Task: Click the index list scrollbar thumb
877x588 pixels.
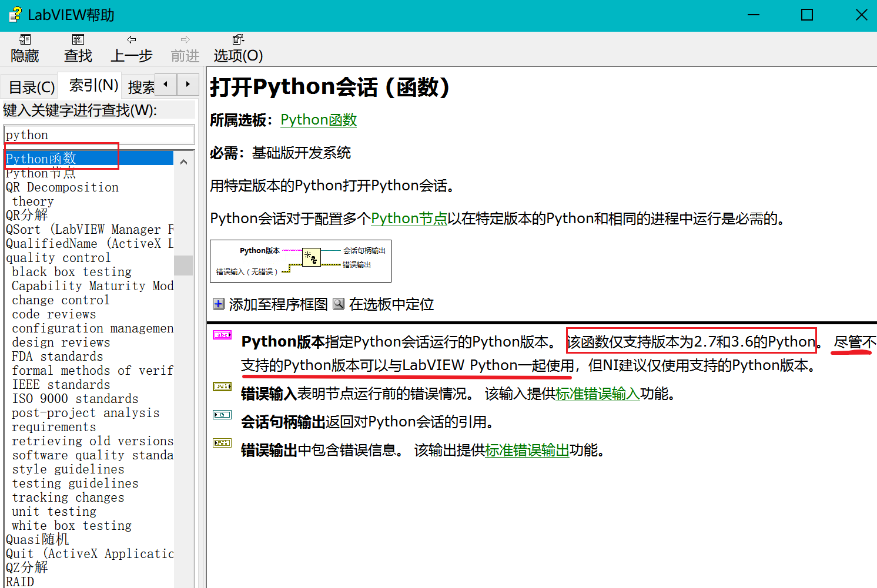Action: (183, 266)
